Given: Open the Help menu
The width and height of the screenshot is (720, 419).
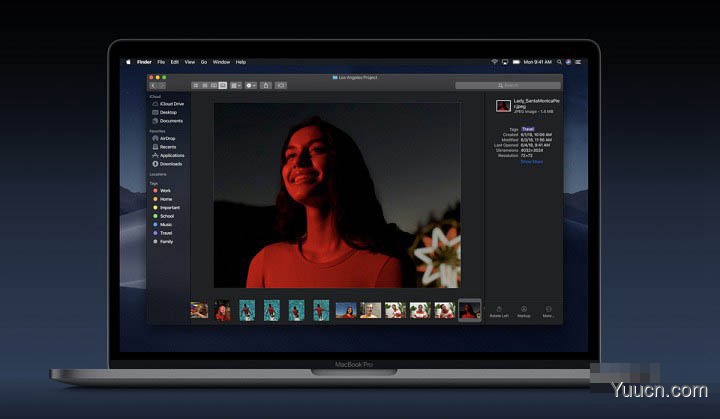Looking at the screenshot, I should [x=241, y=62].
